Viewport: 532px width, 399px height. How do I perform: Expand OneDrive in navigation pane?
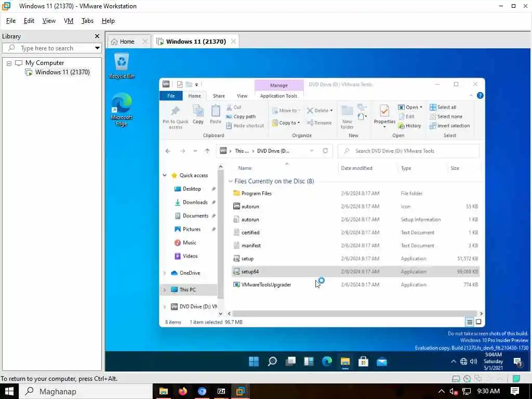tap(165, 273)
